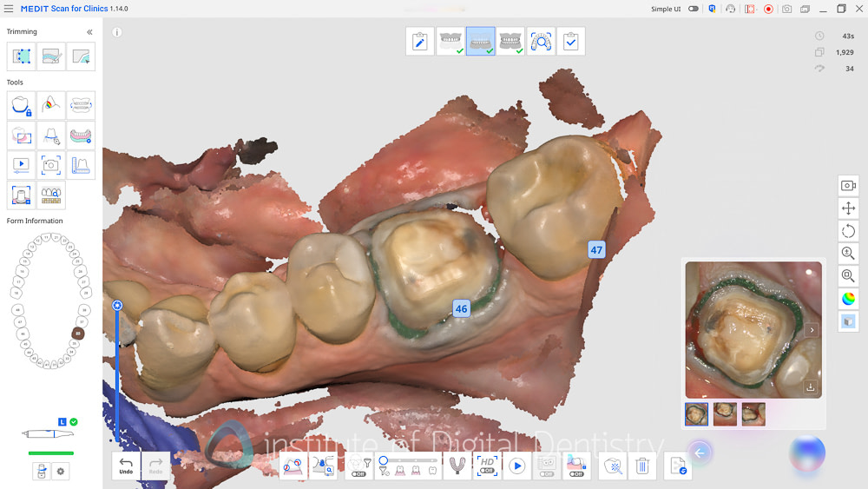Capture a screenshot with title bar camera
Viewport: 868px width, 489px height.
pyautogui.click(x=786, y=9)
